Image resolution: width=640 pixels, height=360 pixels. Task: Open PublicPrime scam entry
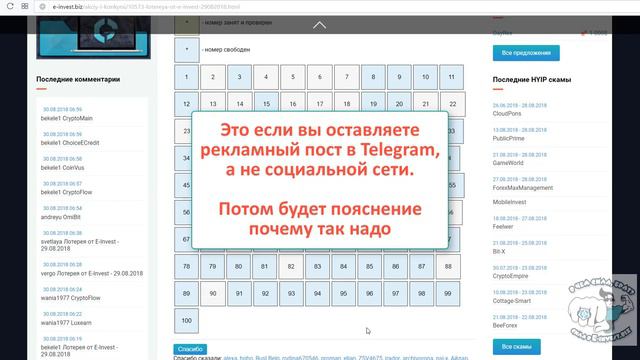click(x=509, y=138)
